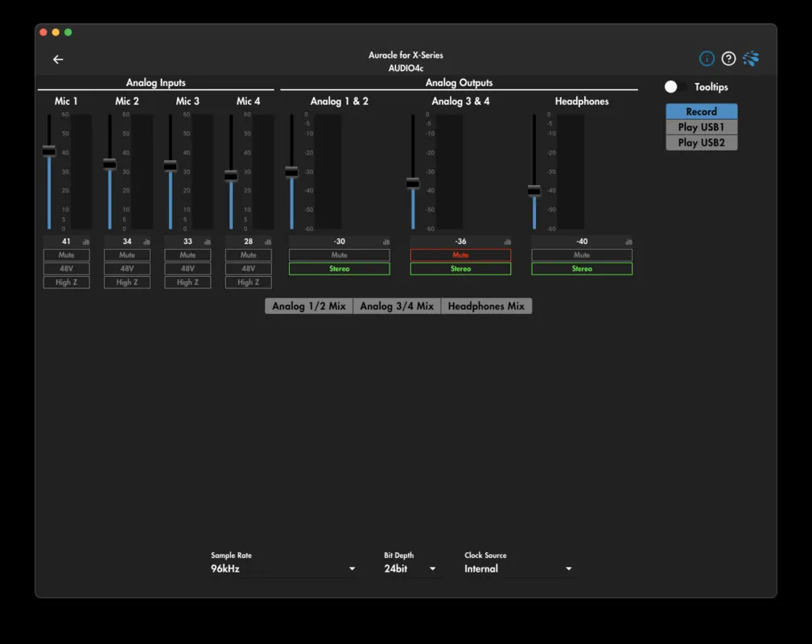Click the Analog 1 & 2 level value field
The width and height of the screenshot is (812, 644).
pyautogui.click(x=339, y=242)
